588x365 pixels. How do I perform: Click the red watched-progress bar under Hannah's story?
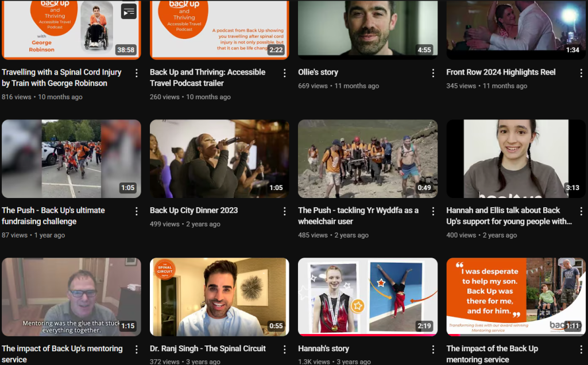tap(367, 335)
